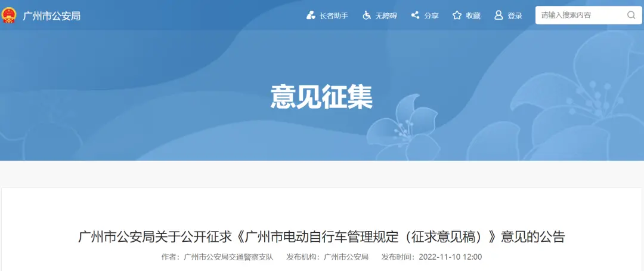The width and height of the screenshot is (644, 271).
Task: Click the center flower illustration in banner
Action: [403, 128]
